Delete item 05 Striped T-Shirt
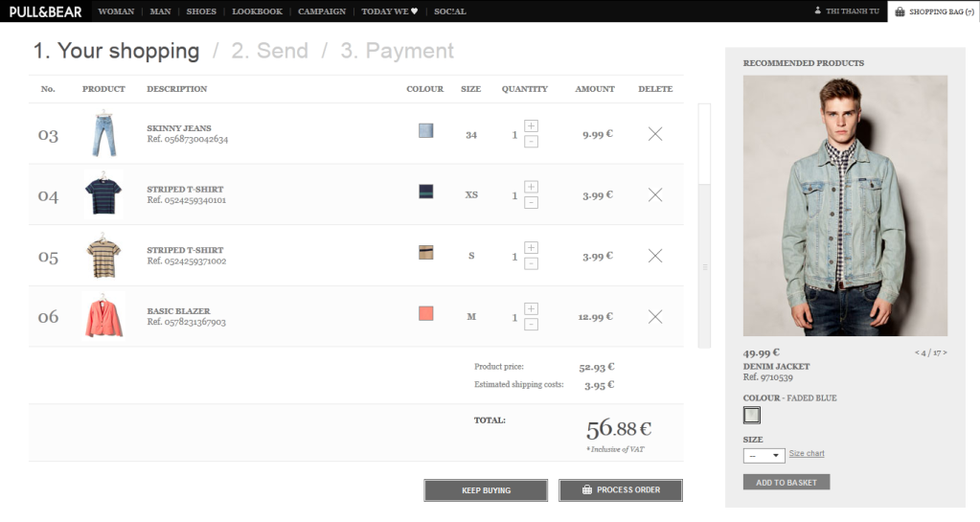Viewport: 980px width, 522px height. (655, 256)
